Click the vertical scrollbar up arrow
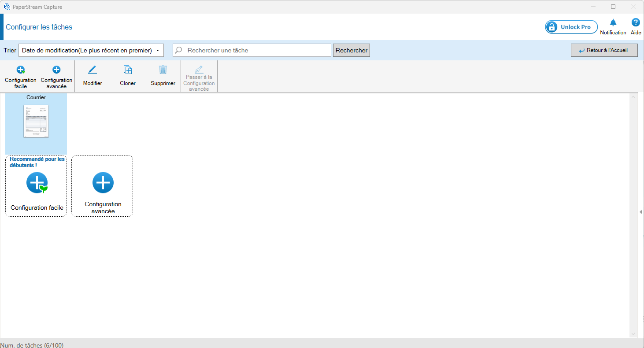 pos(633,96)
